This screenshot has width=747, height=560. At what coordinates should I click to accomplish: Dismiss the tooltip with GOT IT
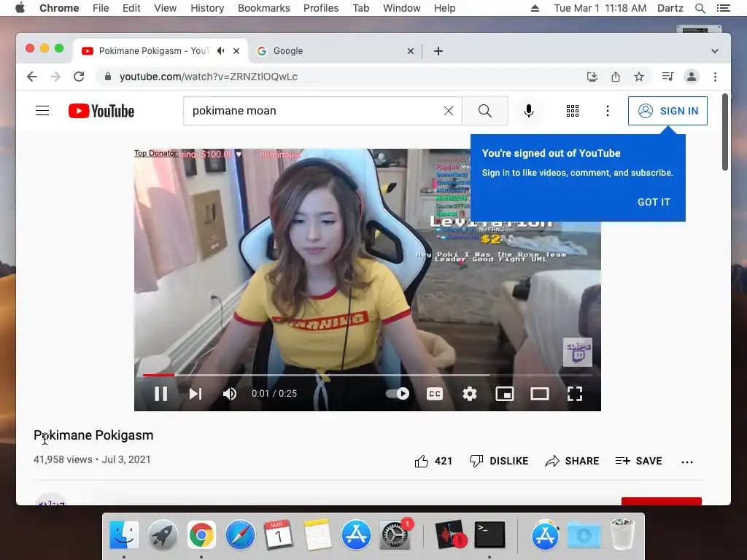coord(654,202)
